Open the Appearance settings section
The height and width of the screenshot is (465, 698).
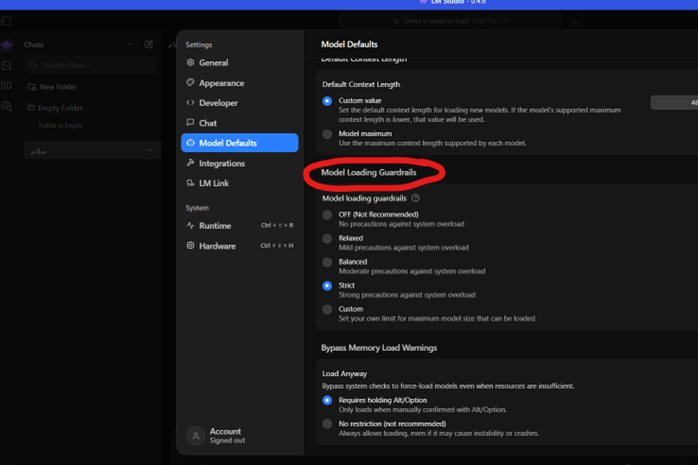pyautogui.click(x=221, y=83)
